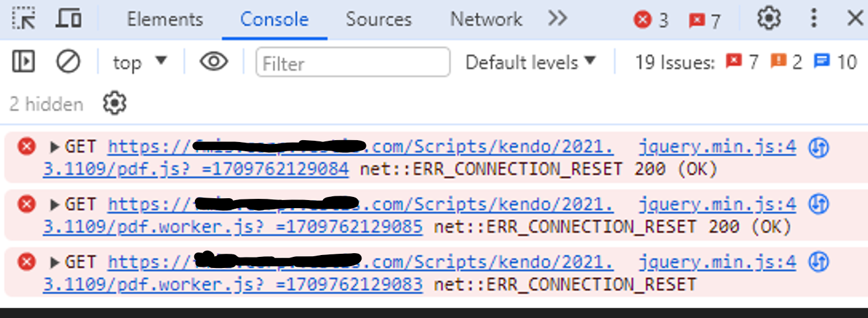Click the issues badge showing 7 in the tab bar
Image resolution: width=868 pixels, height=318 pixels.
[705, 21]
